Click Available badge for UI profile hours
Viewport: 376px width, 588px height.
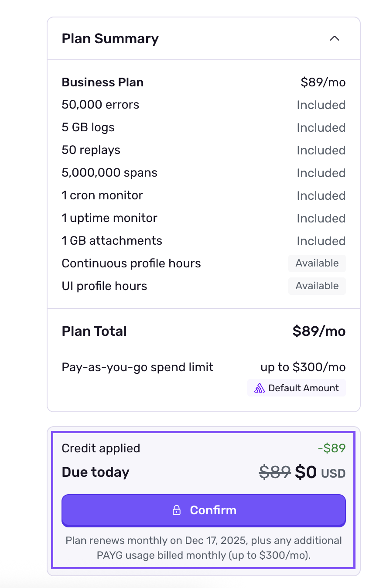[317, 286]
